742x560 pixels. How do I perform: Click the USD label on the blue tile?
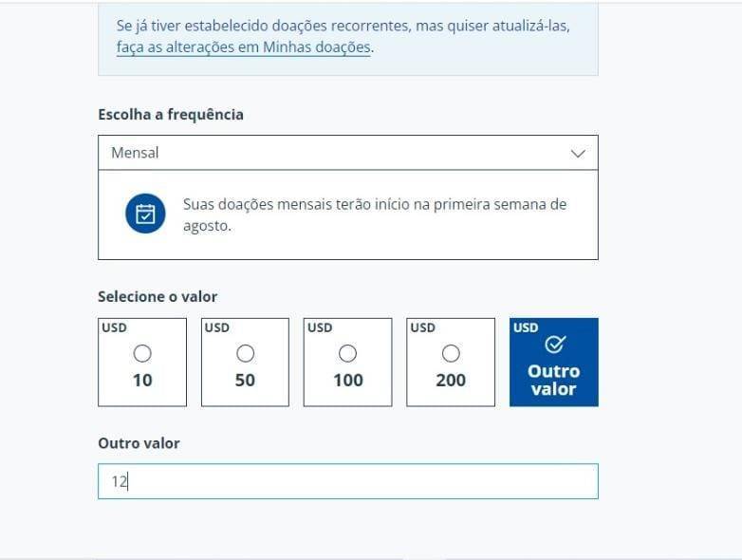click(x=526, y=327)
